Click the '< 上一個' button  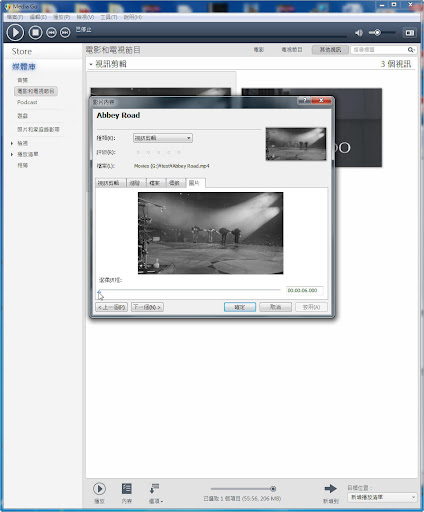click(x=111, y=307)
